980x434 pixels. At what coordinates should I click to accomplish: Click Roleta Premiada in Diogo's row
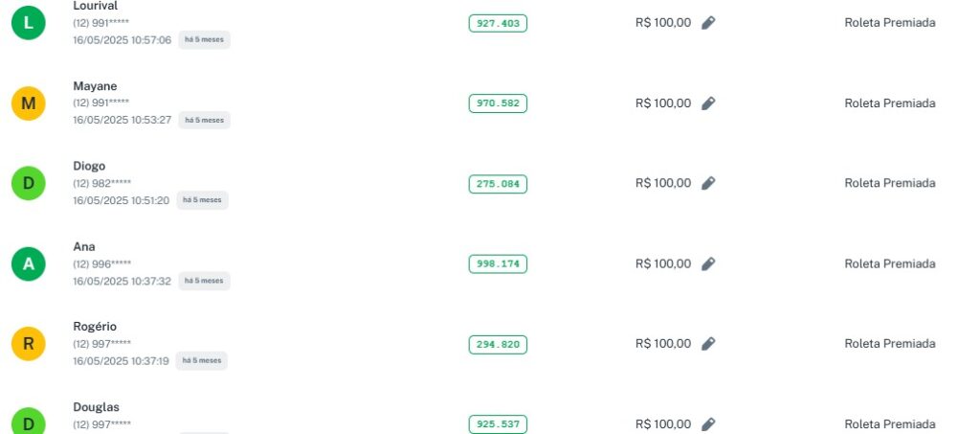pyautogui.click(x=889, y=183)
